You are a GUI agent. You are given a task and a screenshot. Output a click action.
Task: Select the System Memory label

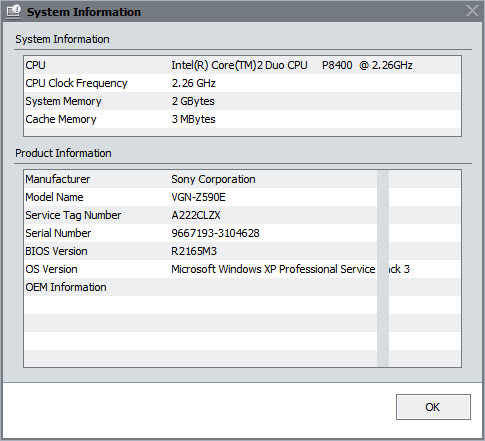click(63, 101)
